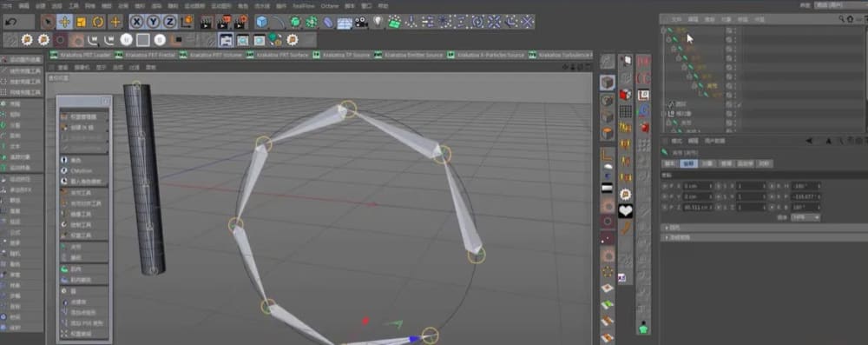Add a Cube primitive object
The height and width of the screenshot is (345, 868).
(x=261, y=23)
